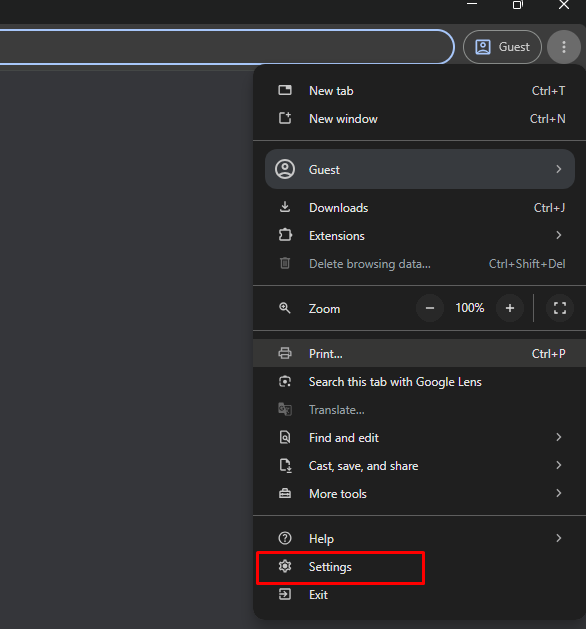Expand Cast, save, and share chevron

(x=559, y=465)
